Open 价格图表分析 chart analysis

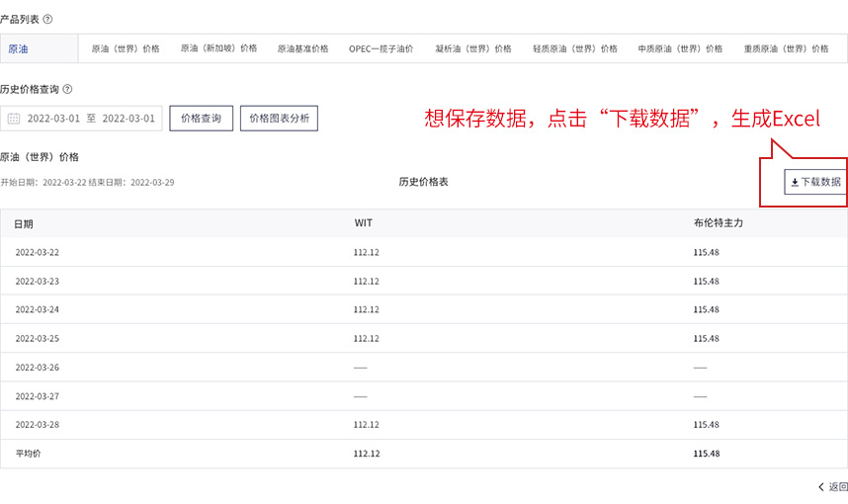(279, 119)
